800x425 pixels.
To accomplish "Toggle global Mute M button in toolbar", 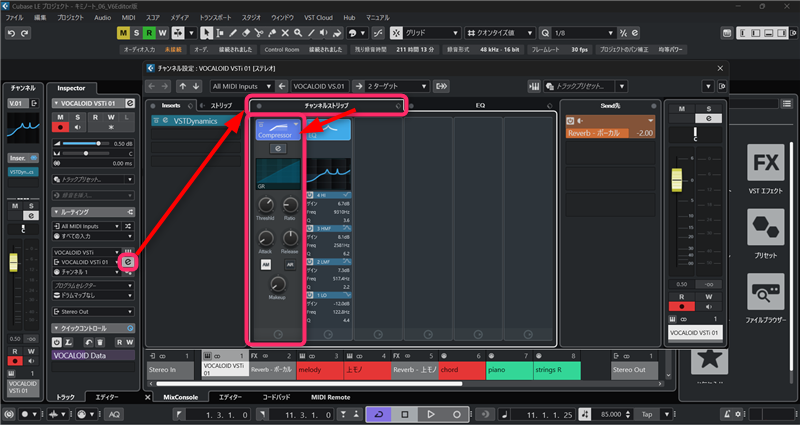I will (123, 33).
